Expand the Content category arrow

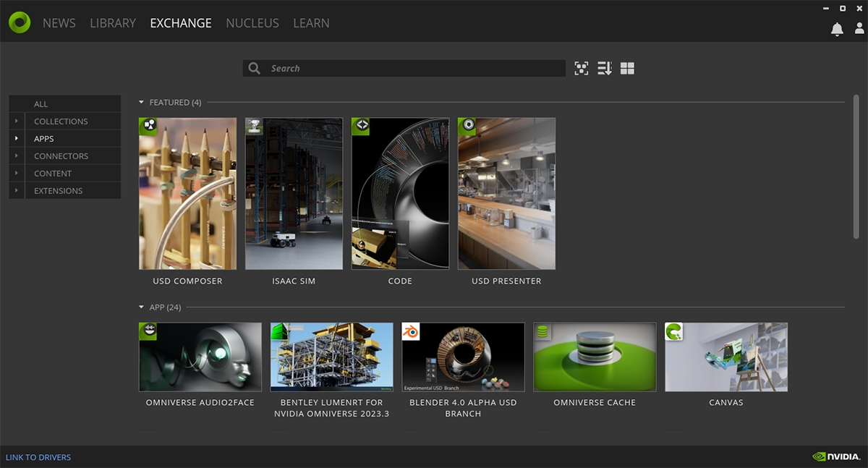tap(17, 174)
